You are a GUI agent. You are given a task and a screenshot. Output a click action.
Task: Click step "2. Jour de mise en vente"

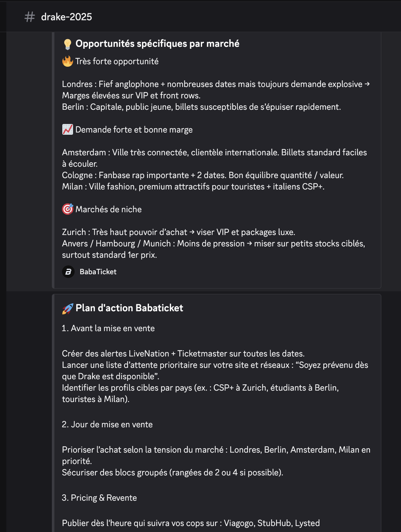pyautogui.click(x=107, y=424)
